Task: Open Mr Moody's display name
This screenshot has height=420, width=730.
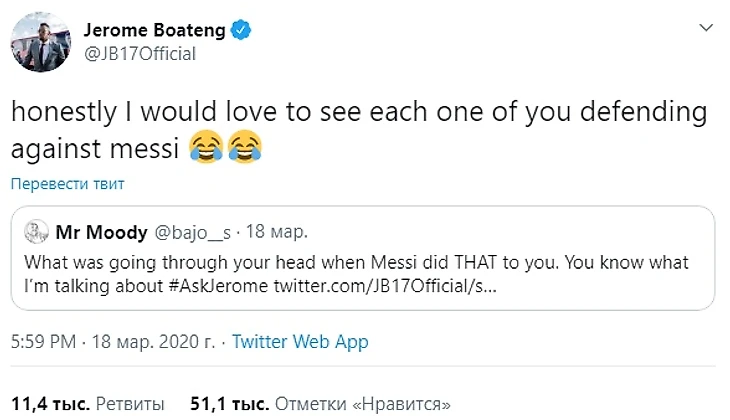Action: coord(102,233)
